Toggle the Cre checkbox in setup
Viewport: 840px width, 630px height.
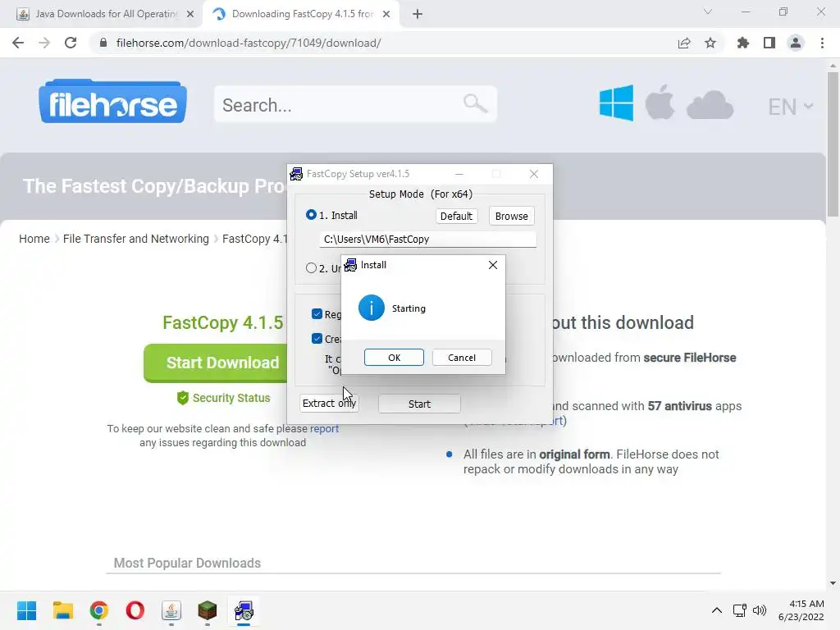coord(317,339)
